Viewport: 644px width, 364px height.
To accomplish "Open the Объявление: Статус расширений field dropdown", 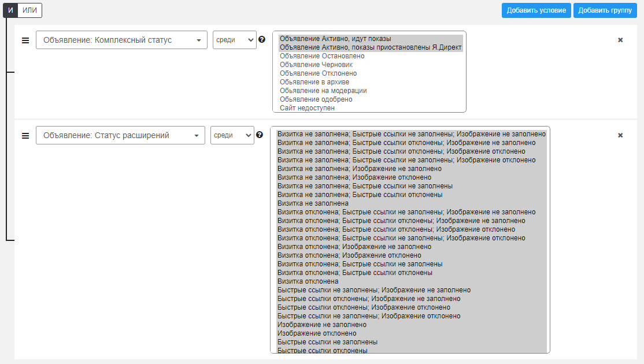I will click(120, 135).
